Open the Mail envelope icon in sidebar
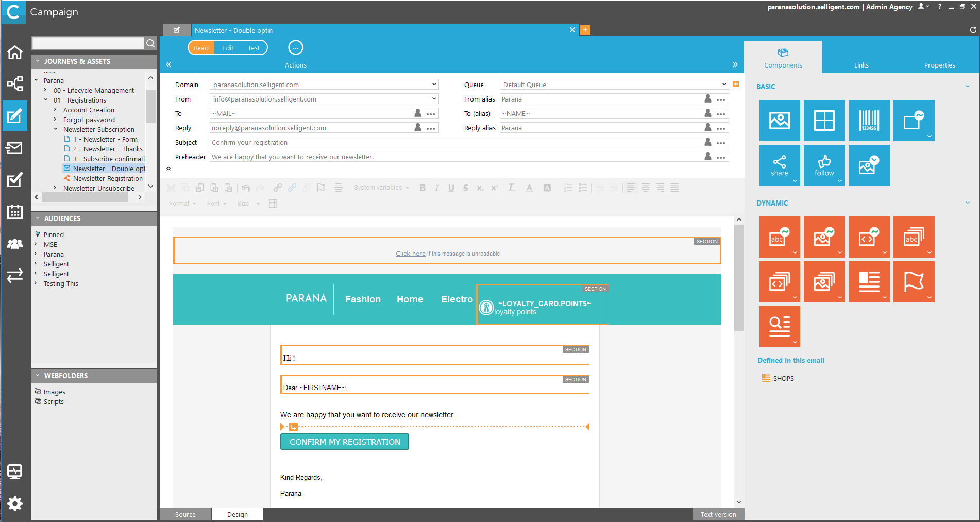980x522 pixels. (x=15, y=148)
